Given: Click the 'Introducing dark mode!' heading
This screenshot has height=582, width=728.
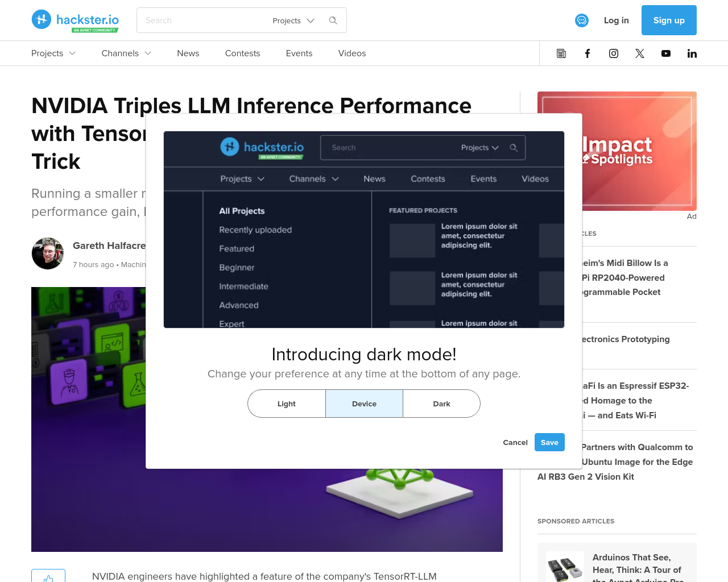Looking at the screenshot, I should pyautogui.click(x=364, y=354).
